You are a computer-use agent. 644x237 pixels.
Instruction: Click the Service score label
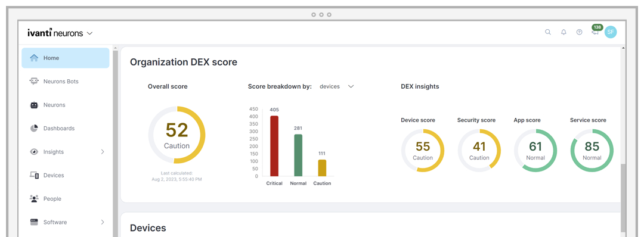[x=588, y=120]
